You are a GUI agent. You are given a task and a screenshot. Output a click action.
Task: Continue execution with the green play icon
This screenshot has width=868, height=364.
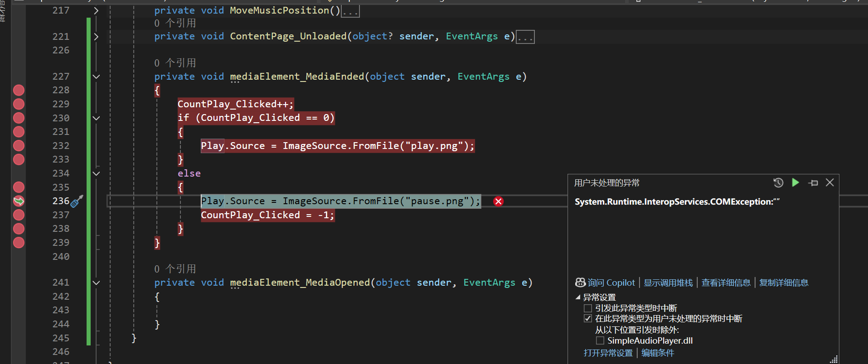(x=795, y=182)
